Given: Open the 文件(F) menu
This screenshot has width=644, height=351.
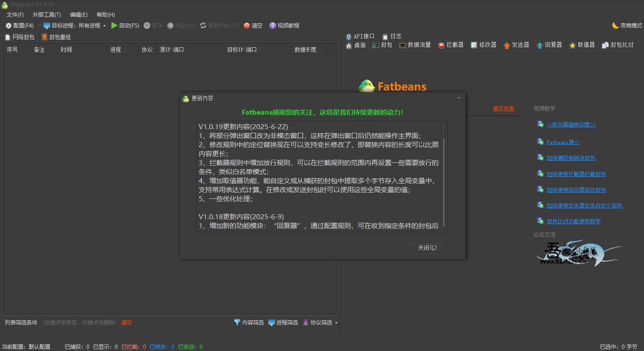Looking at the screenshot, I should tap(15, 15).
